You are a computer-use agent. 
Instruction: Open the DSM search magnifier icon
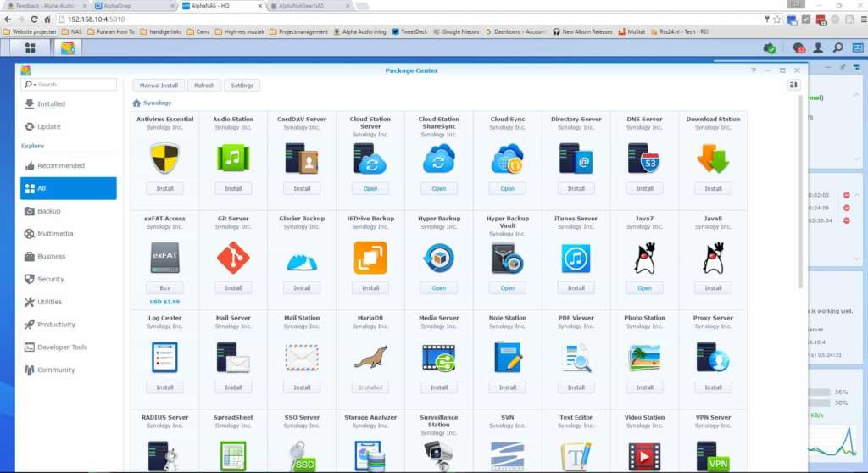click(838, 48)
